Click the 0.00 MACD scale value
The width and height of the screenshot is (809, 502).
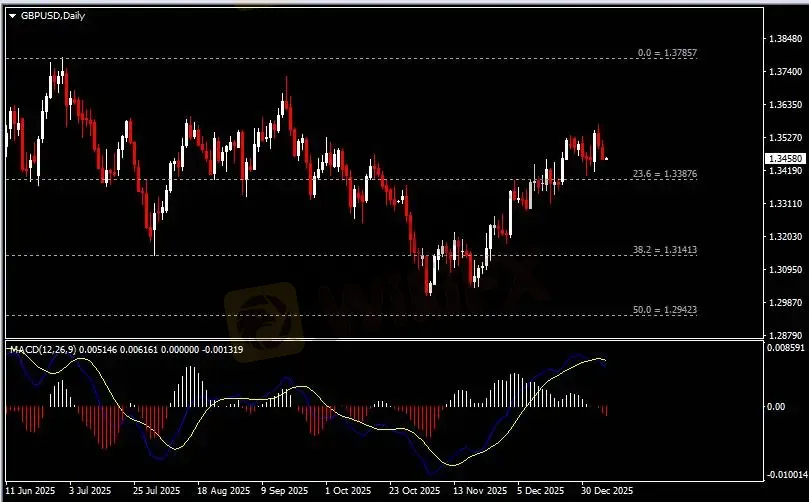click(x=776, y=407)
